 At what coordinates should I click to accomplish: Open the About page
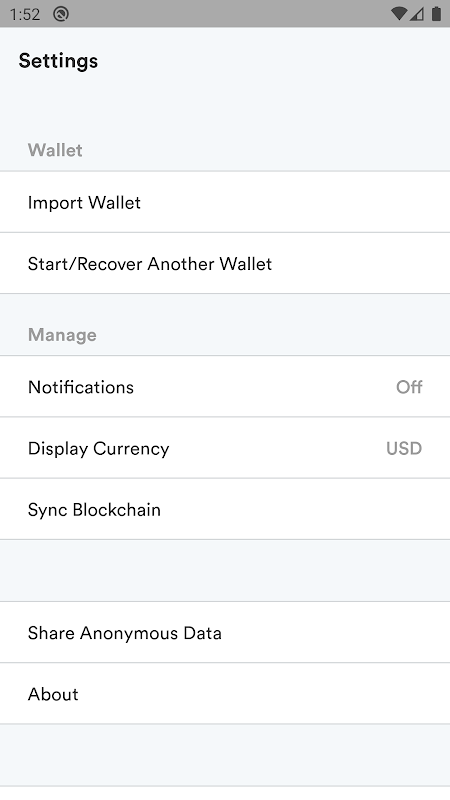click(225, 694)
